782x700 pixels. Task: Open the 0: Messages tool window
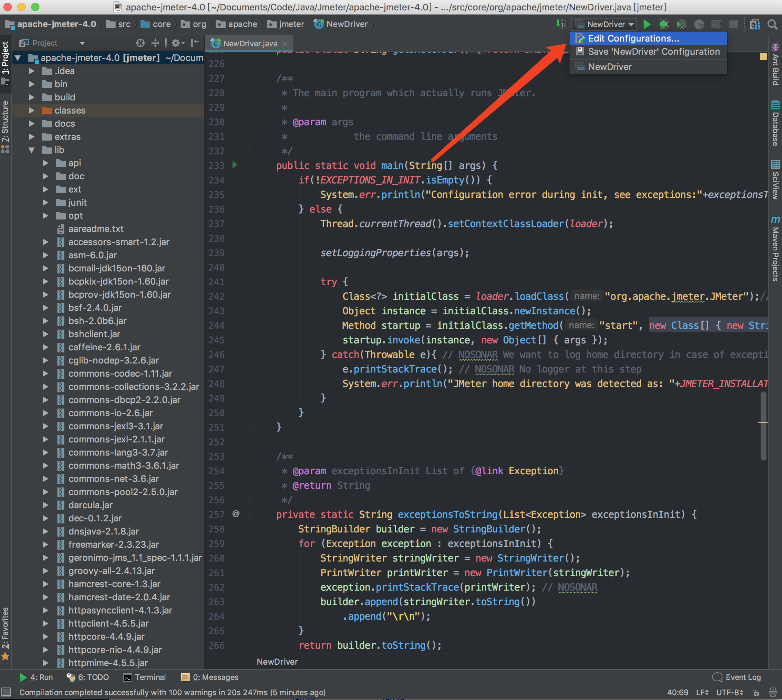pos(210,677)
